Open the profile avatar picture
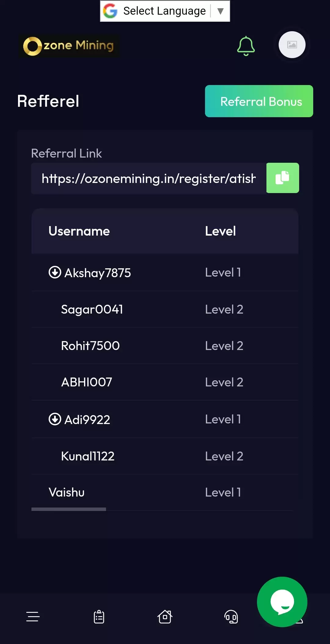Image resolution: width=330 pixels, height=644 pixels. pyautogui.click(x=292, y=45)
